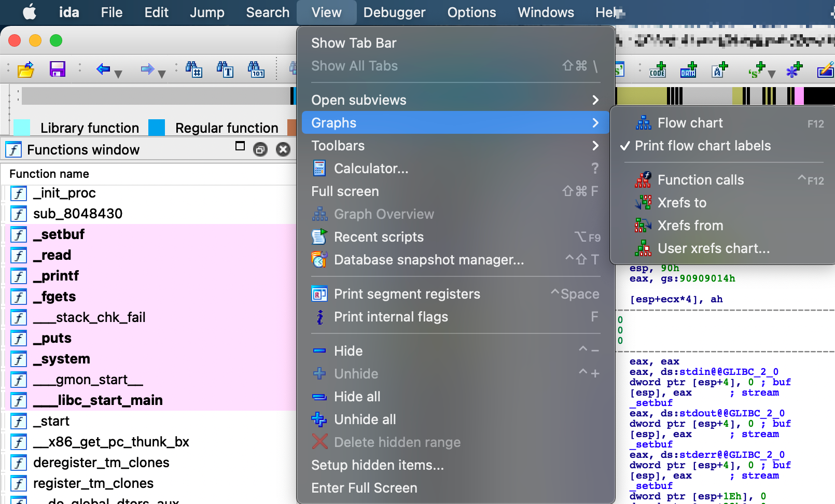Click the blue asterisk plus toolbar icon
The width and height of the screenshot is (835, 504).
(794, 69)
